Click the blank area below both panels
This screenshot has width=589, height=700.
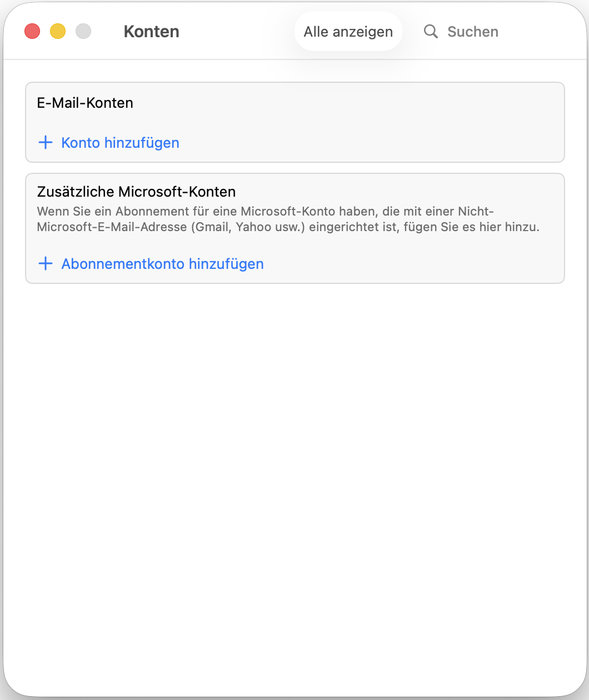click(294, 472)
